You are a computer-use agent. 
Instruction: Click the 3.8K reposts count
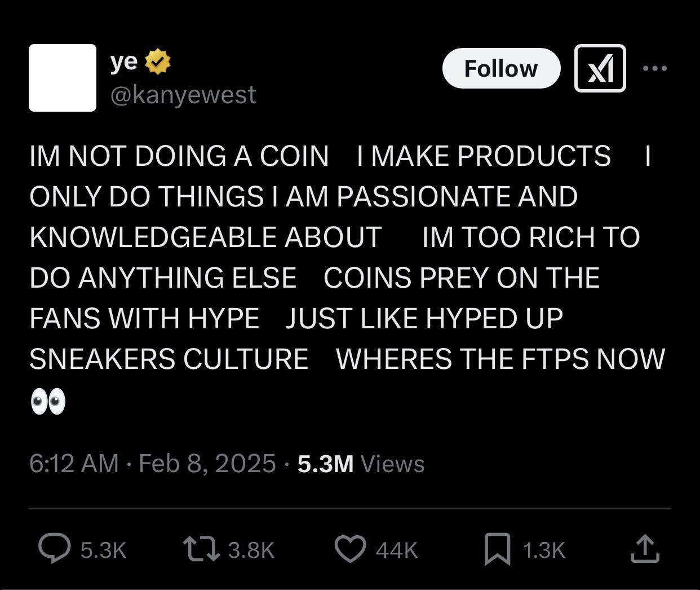click(x=251, y=550)
